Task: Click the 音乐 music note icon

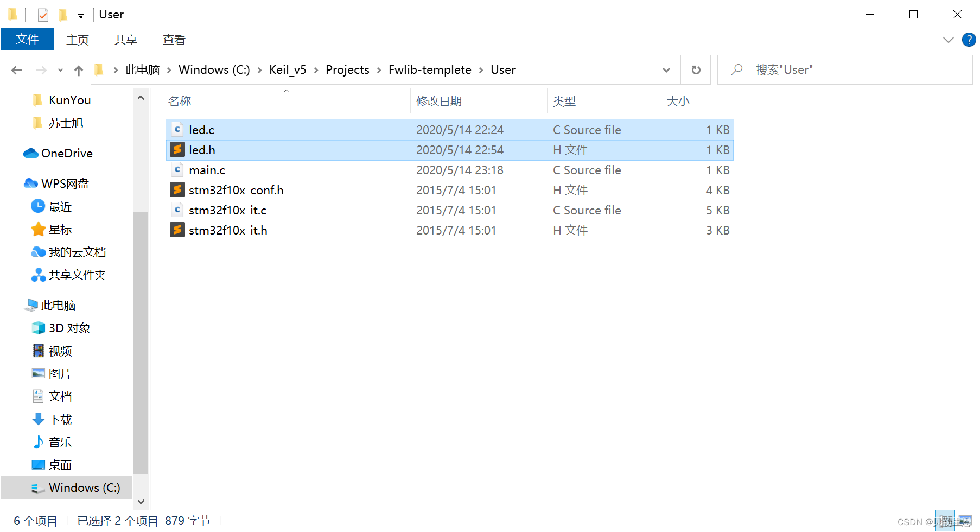Action: 38,442
